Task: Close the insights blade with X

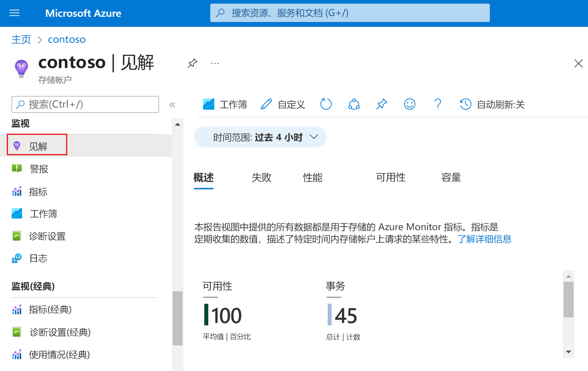Action: (x=578, y=63)
